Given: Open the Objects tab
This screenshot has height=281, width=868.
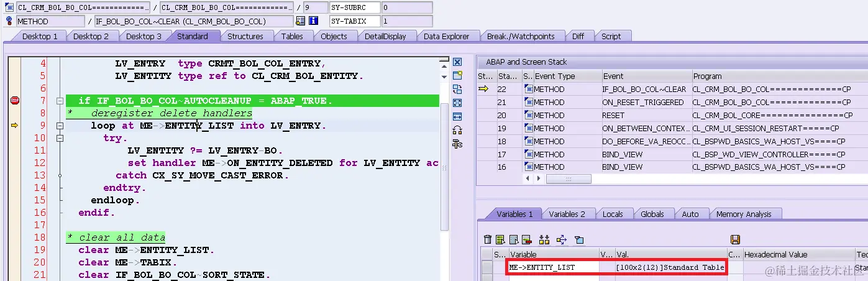Looking at the screenshot, I should (x=334, y=36).
